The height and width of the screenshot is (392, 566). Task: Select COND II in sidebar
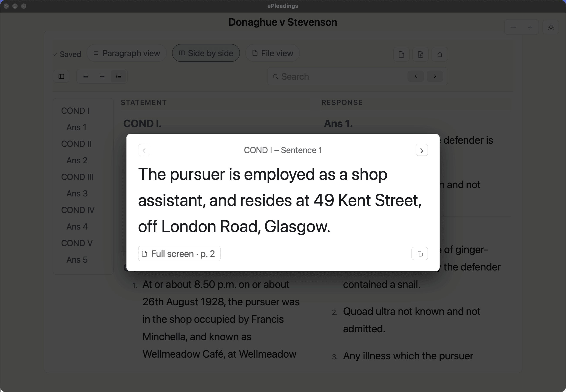point(76,144)
